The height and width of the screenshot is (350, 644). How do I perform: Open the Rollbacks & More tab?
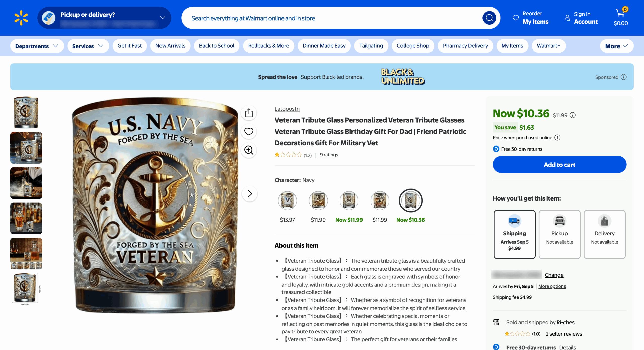[268, 46]
